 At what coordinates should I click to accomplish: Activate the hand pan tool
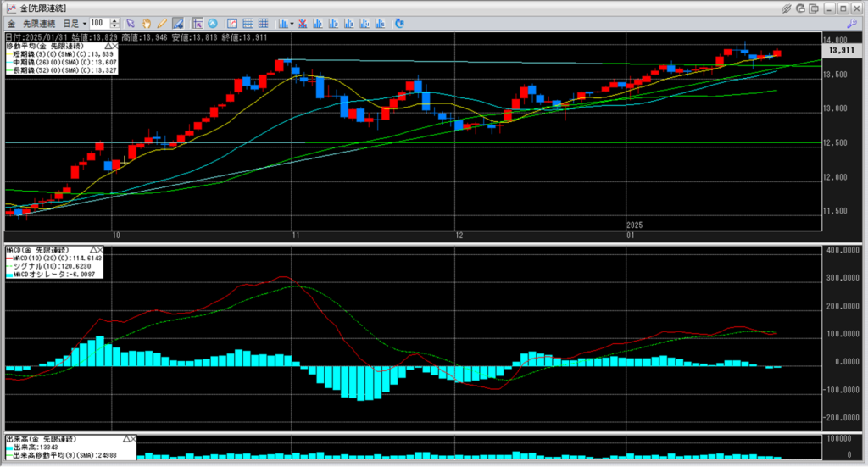coord(147,23)
